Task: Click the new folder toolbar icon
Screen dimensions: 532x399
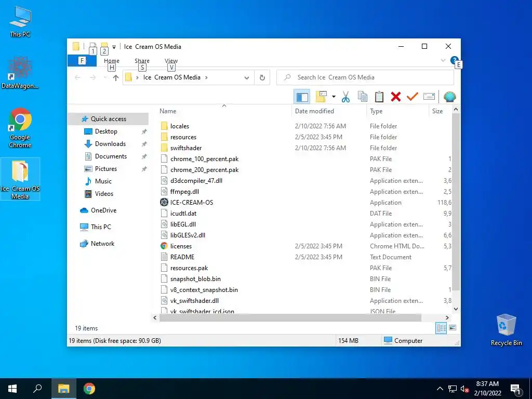Action: tap(321, 97)
